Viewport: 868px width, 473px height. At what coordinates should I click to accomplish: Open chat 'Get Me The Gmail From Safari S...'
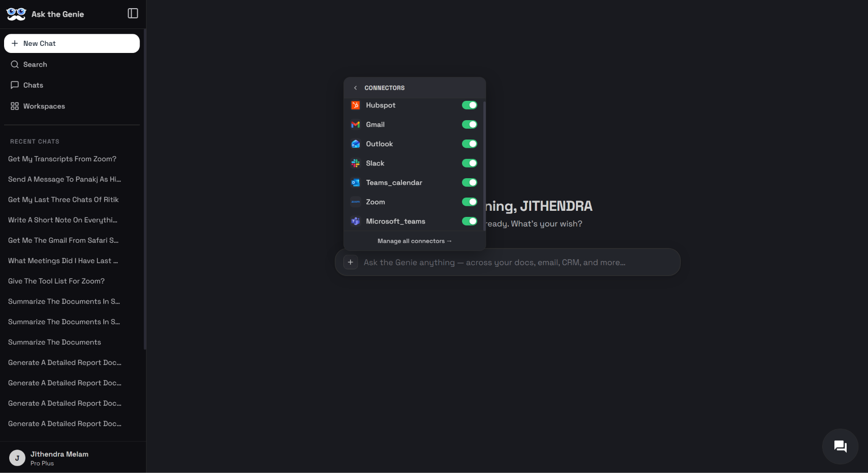click(63, 240)
